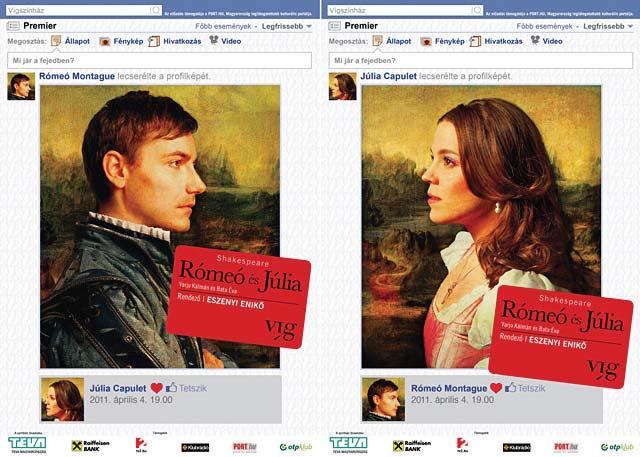This screenshot has height=457, width=640.
Task: Click the otpklub logo in left poster
Action: coord(296,447)
